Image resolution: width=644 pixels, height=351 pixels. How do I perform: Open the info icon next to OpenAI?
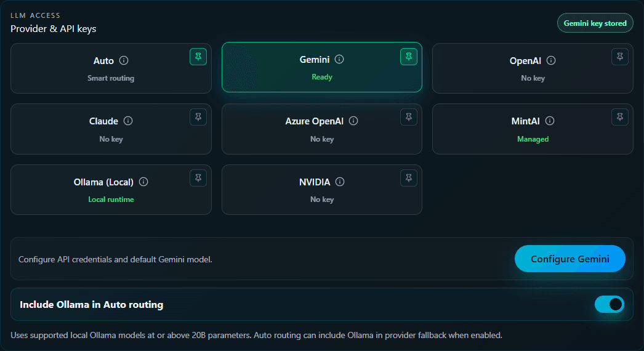click(551, 60)
